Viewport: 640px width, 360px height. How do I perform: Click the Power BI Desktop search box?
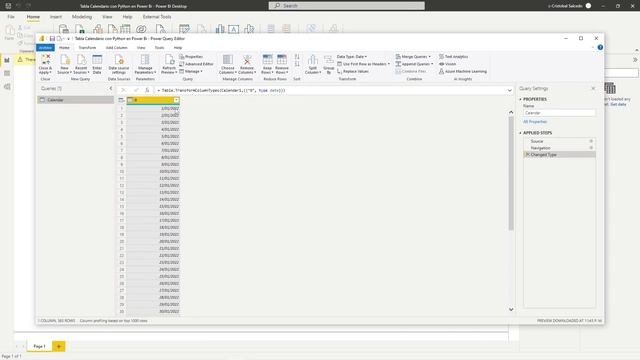coord(347,6)
